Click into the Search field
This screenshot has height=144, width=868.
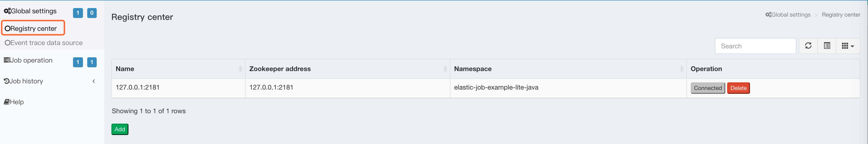point(755,46)
